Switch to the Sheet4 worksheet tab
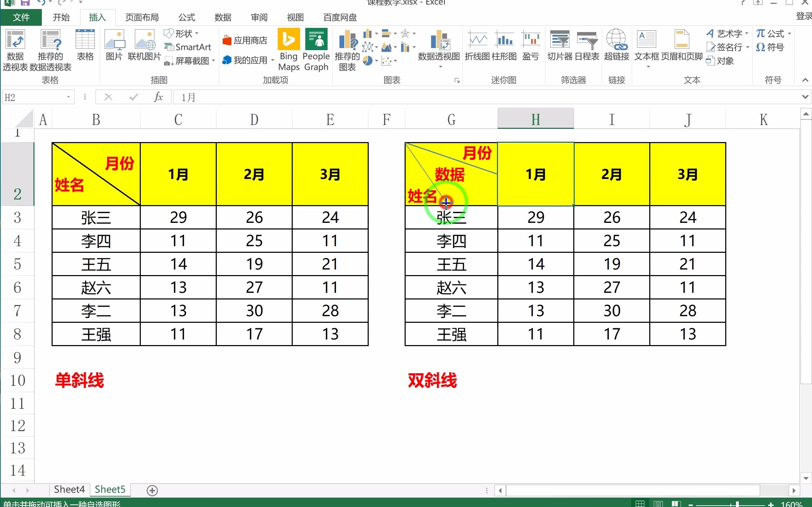This screenshot has height=507, width=812. [69, 490]
